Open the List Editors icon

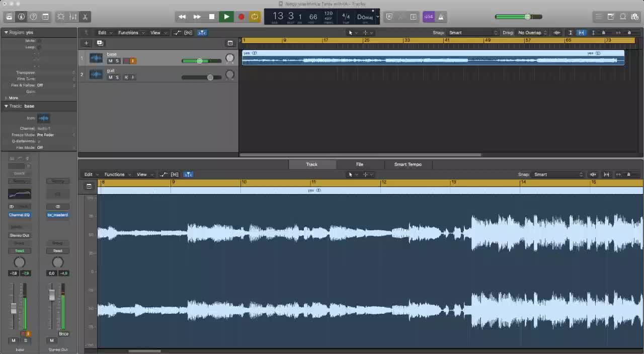coord(599,17)
